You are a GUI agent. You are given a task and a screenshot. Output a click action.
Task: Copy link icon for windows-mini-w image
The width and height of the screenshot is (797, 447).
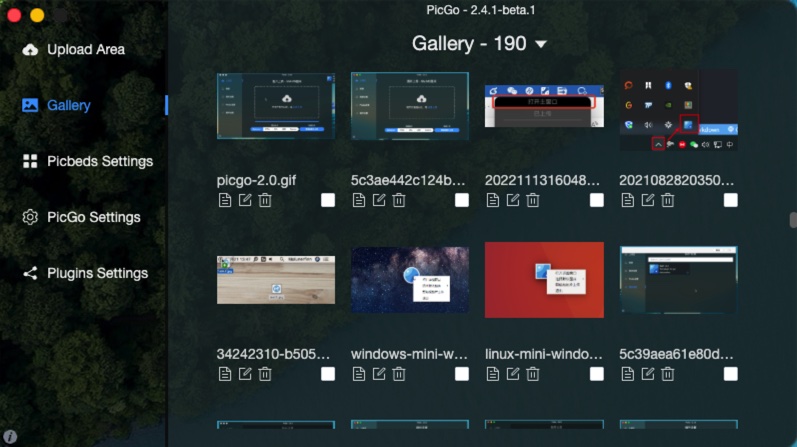click(359, 374)
